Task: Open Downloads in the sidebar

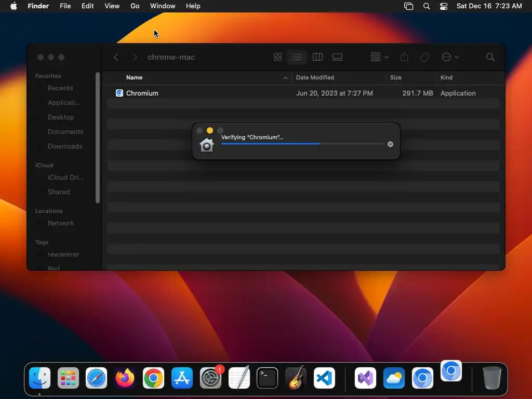Action: pos(65,146)
